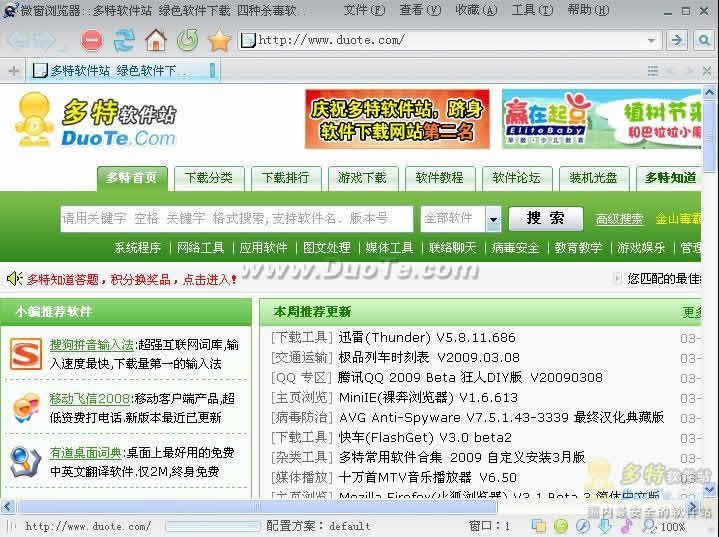Click the go arrow next to address bar
The height and width of the screenshot is (537, 719).
677,40
